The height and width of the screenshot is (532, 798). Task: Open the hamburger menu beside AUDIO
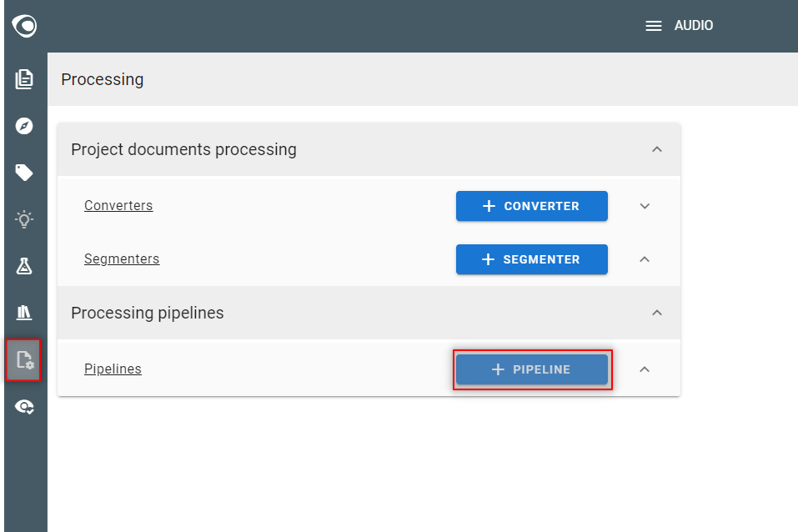coord(654,26)
